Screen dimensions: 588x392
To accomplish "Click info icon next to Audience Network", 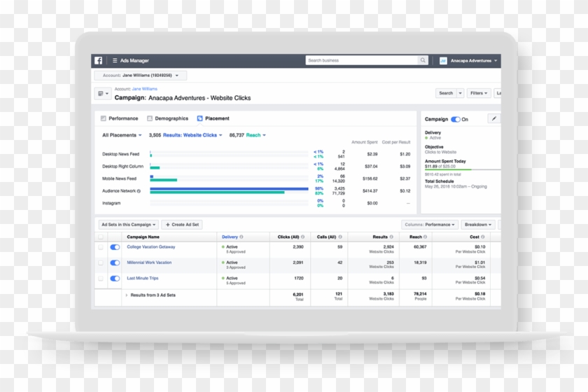I will click(x=139, y=191).
